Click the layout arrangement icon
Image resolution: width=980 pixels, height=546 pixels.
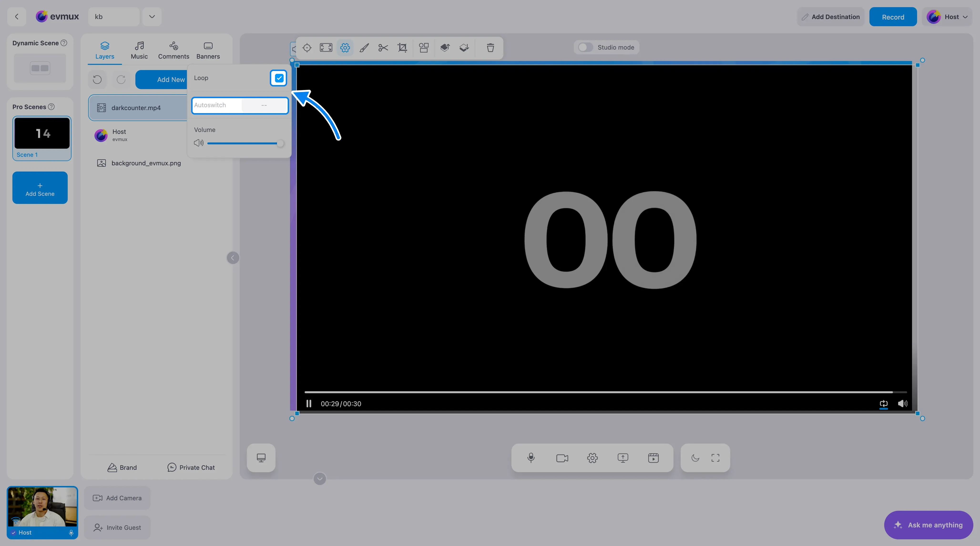[x=424, y=48]
